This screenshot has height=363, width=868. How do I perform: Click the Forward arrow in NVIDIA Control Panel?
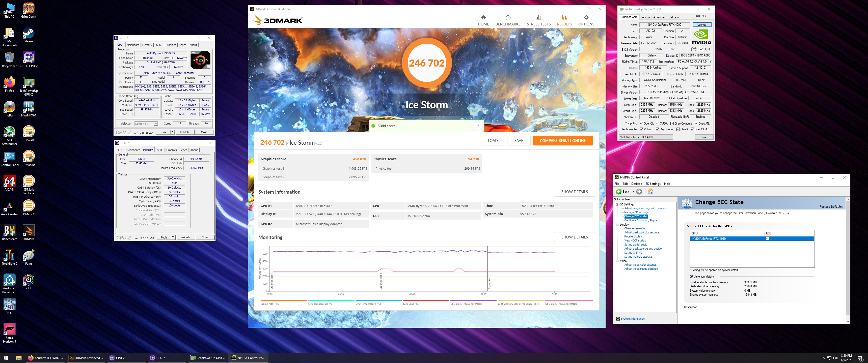[x=639, y=192]
